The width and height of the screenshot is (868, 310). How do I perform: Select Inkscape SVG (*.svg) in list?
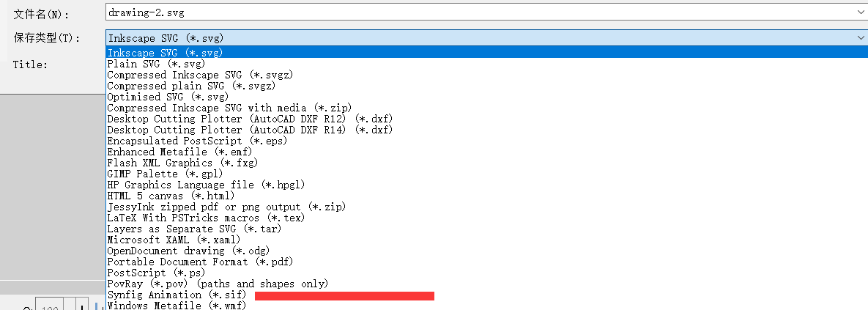click(x=166, y=53)
